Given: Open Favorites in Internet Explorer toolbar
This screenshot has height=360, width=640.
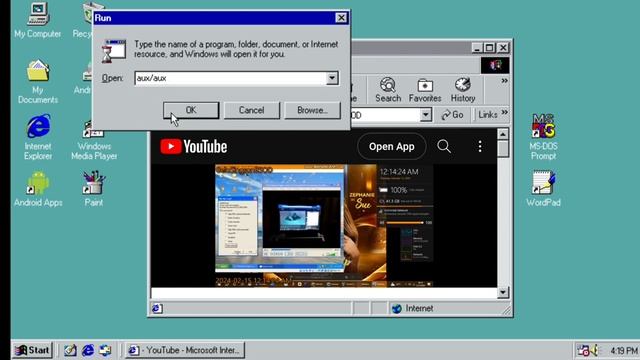Looking at the screenshot, I should pyautogui.click(x=425, y=90).
